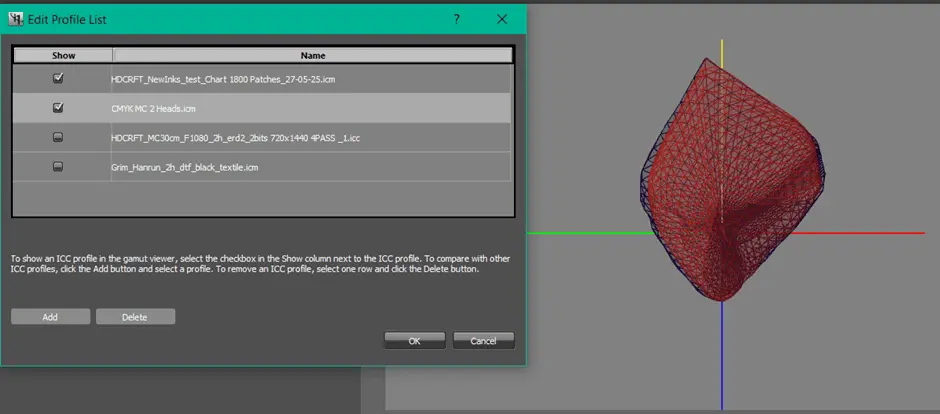Select HDCRFT_MC30cm_F1080_2h_erd2_2bits 720x1440 4PASS _1.icc name
The height and width of the screenshot is (414, 940).
[x=236, y=138]
